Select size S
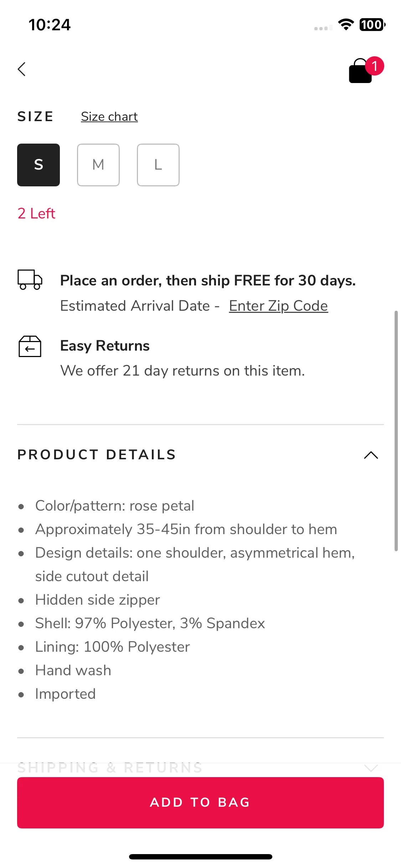Image resolution: width=401 pixels, height=868 pixels. click(38, 165)
